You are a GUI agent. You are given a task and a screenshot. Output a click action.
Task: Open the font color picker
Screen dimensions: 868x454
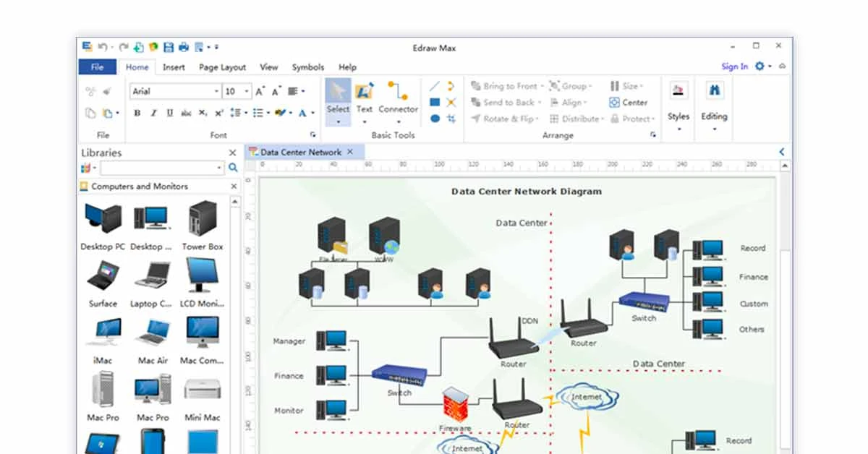tap(302, 113)
